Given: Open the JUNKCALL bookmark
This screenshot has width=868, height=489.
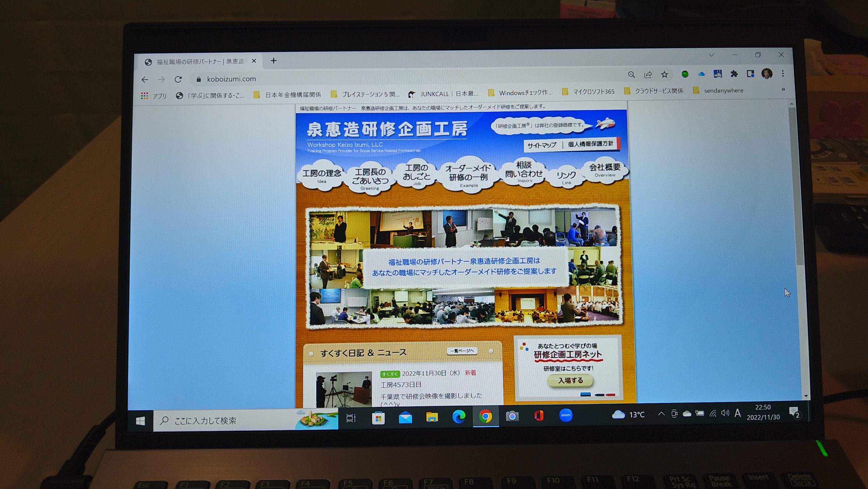Looking at the screenshot, I should click(x=443, y=94).
